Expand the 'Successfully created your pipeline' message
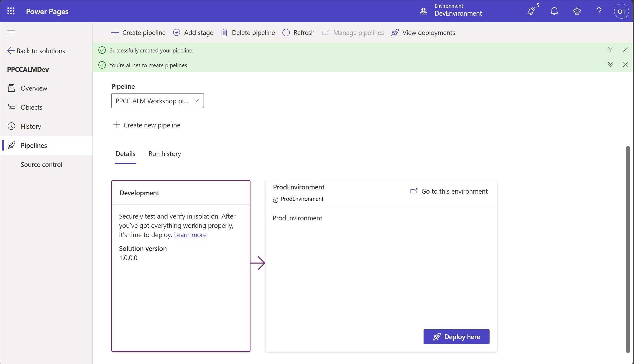The width and height of the screenshot is (634, 364). pos(610,50)
